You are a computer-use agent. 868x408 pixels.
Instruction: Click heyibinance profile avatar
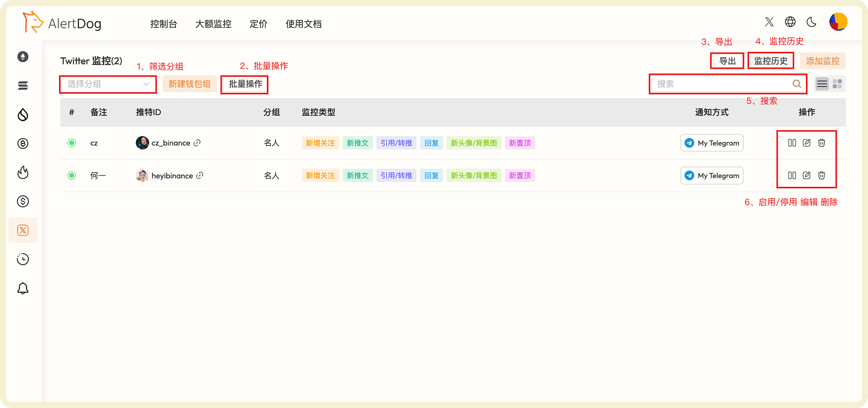pos(142,175)
